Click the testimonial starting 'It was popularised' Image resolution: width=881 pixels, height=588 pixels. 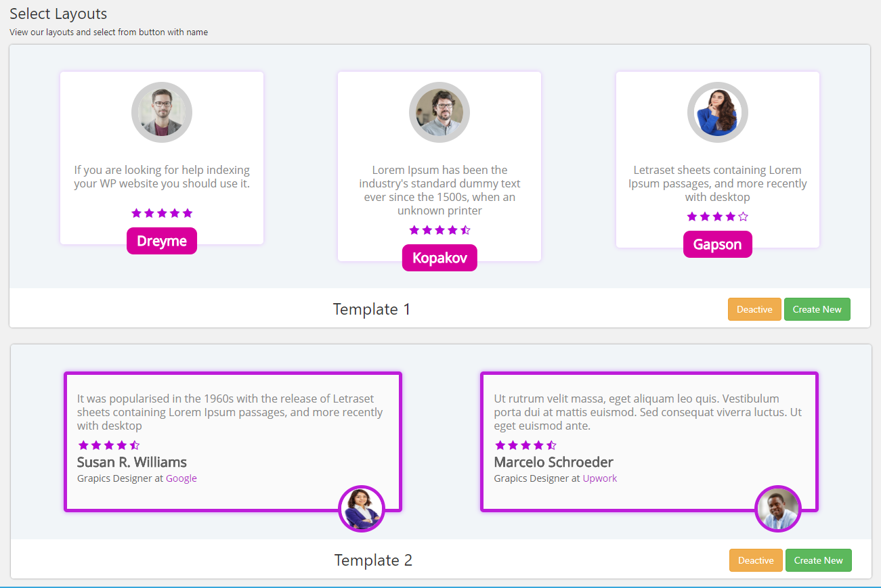point(230,412)
